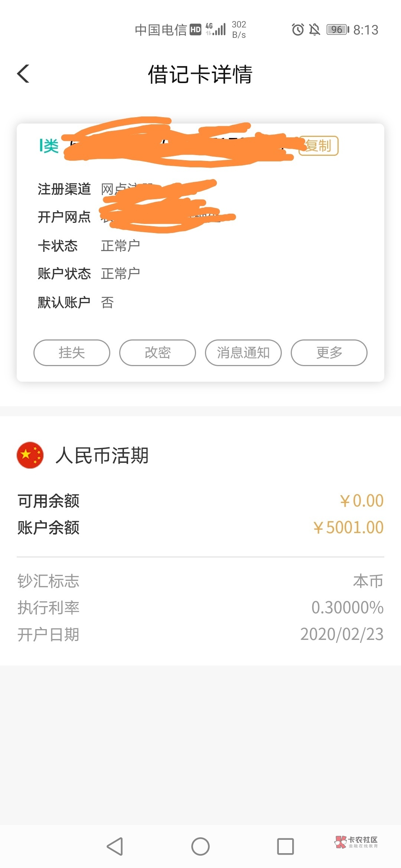Tap the muted bell status icon
Screen dimensions: 401x868
314,30
